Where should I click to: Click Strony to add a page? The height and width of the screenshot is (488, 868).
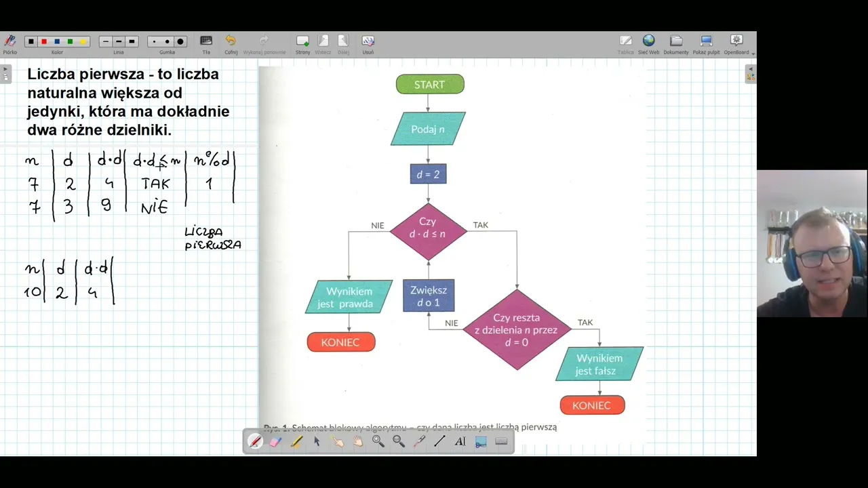(302, 44)
